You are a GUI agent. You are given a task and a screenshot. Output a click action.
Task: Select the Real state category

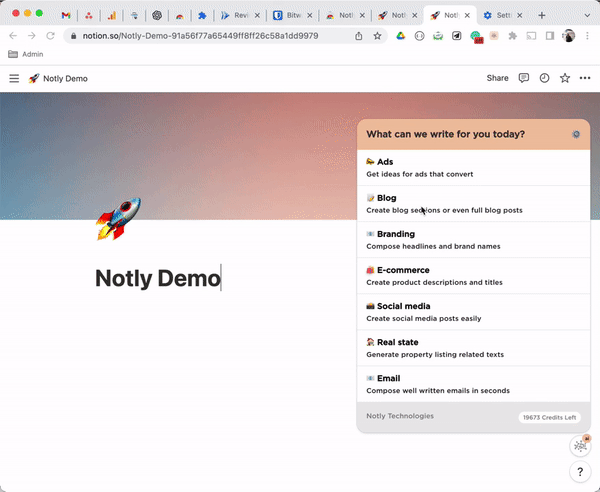coord(473,348)
